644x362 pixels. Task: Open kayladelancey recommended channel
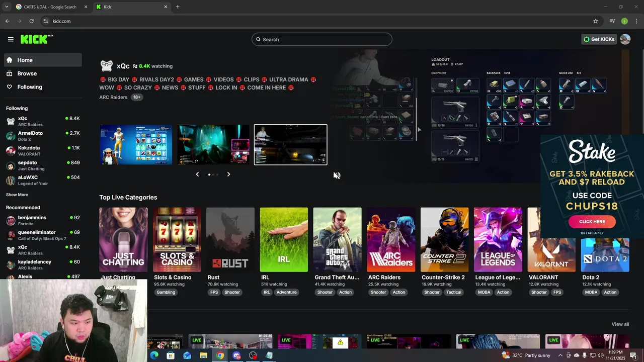pyautogui.click(x=43, y=264)
